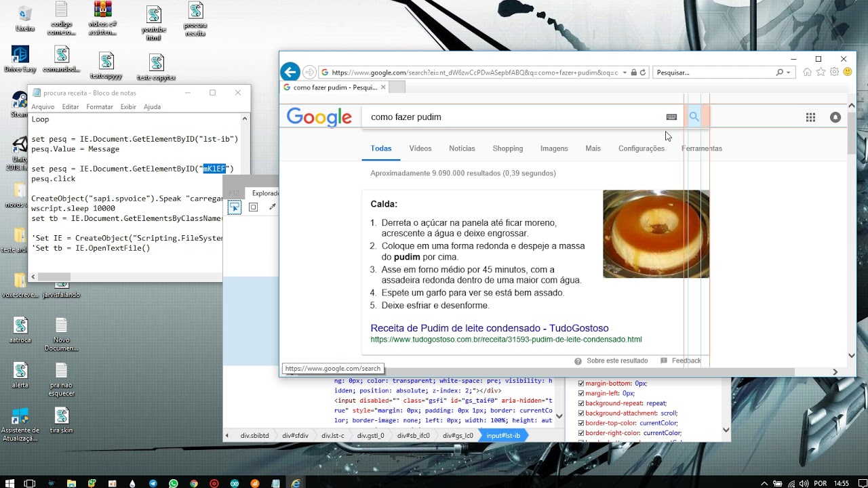Open Formatar menu in Bloco de notas

click(100, 107)
